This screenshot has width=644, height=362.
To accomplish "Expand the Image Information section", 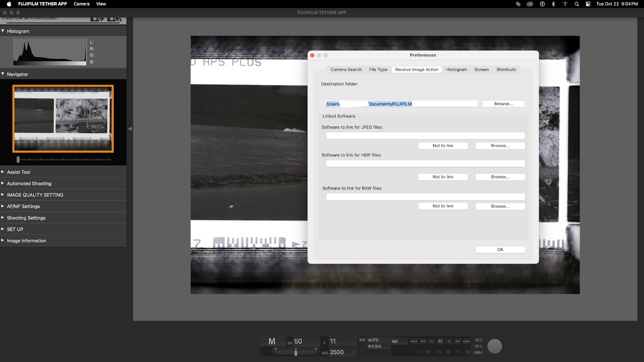I will 3,241.
